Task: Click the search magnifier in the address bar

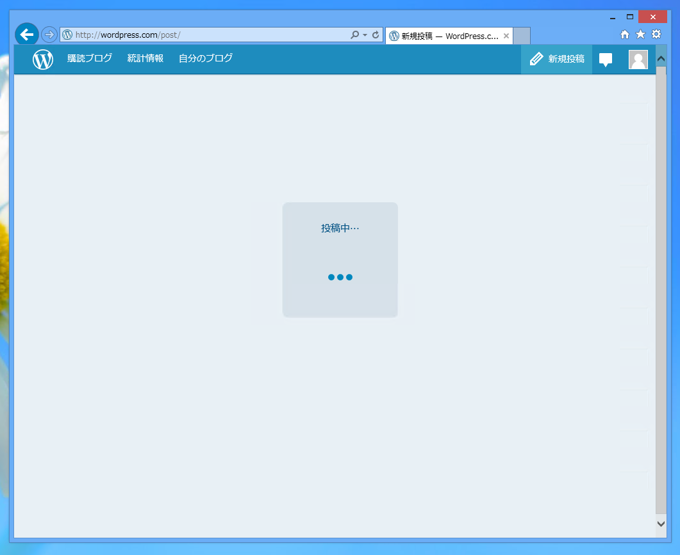Action: [x=355, y=34]
